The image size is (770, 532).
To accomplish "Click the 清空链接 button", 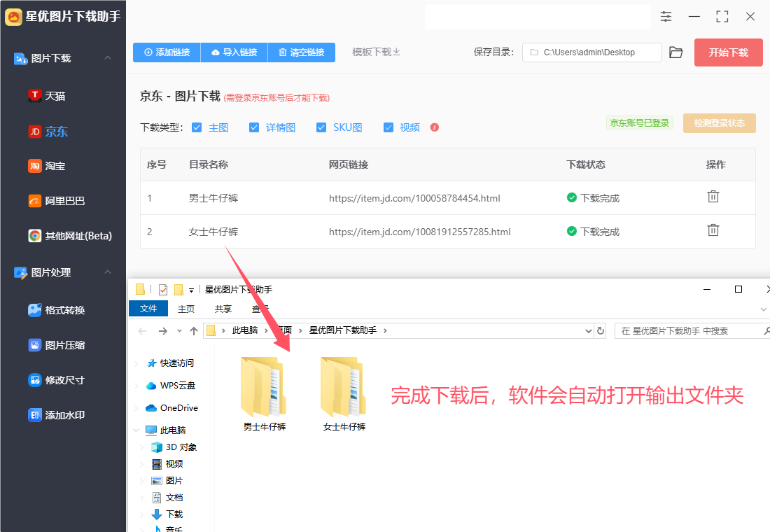I will (x=302, y=52).
